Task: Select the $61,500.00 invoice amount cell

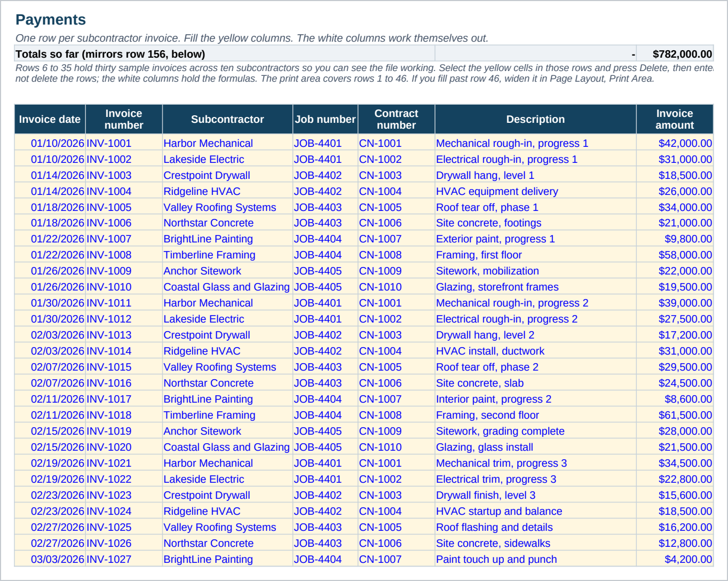Action: pyautogui.click(x=675, y=415)
